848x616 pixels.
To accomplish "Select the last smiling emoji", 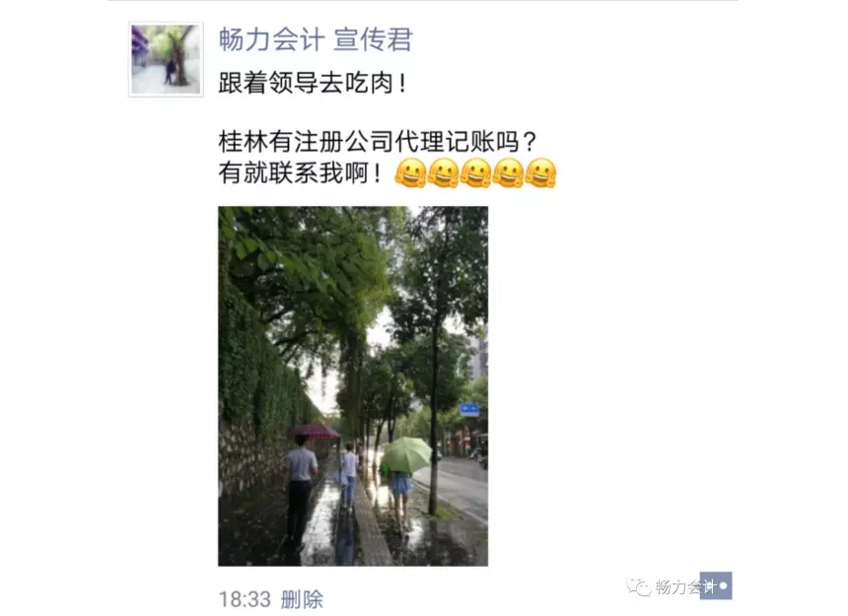I will click(540, 173).
